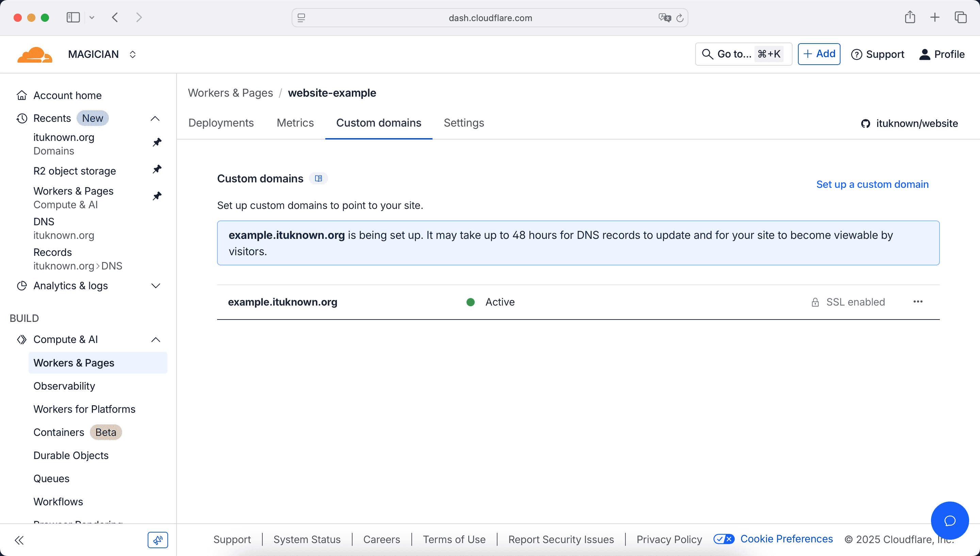
Task: Switch to the Deployments tab
Action: (x=221, y=123)
